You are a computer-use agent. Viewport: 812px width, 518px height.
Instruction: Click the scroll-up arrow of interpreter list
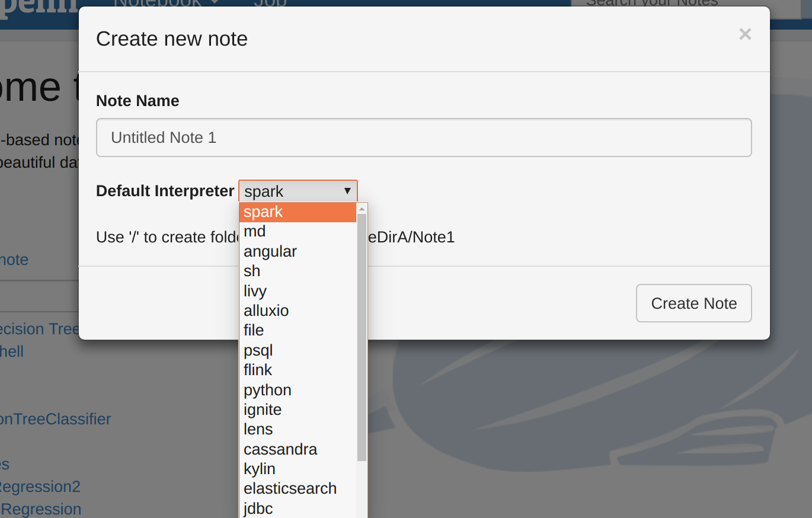tap(362, 209)
